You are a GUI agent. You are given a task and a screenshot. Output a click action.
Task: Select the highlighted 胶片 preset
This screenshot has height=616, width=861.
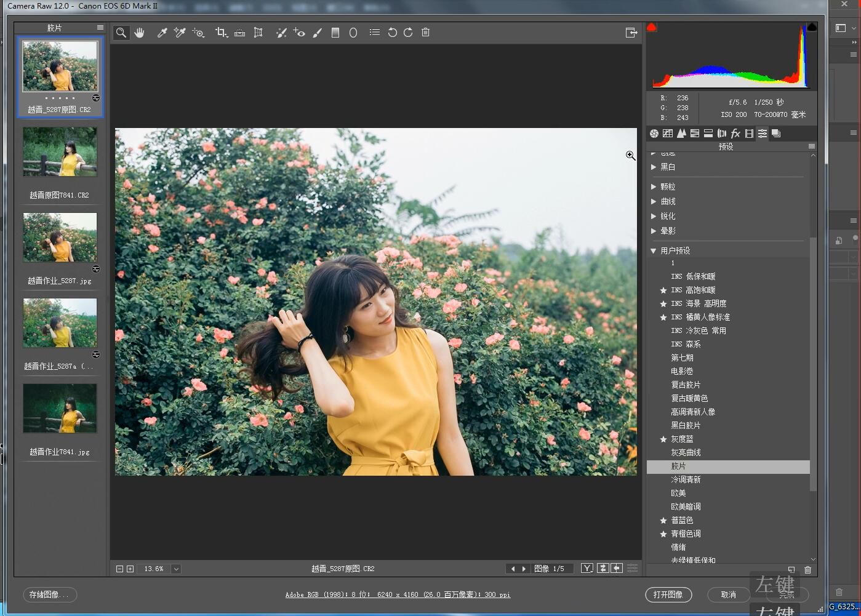click(x=728, y=466)
